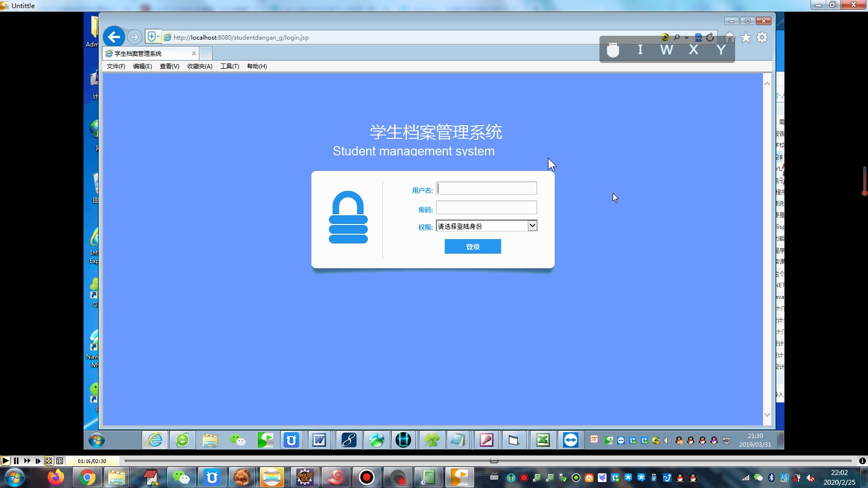
Task: Open TeamViewer from the inner taskbar
Action: pyautogui.click(x=571, y=440)
